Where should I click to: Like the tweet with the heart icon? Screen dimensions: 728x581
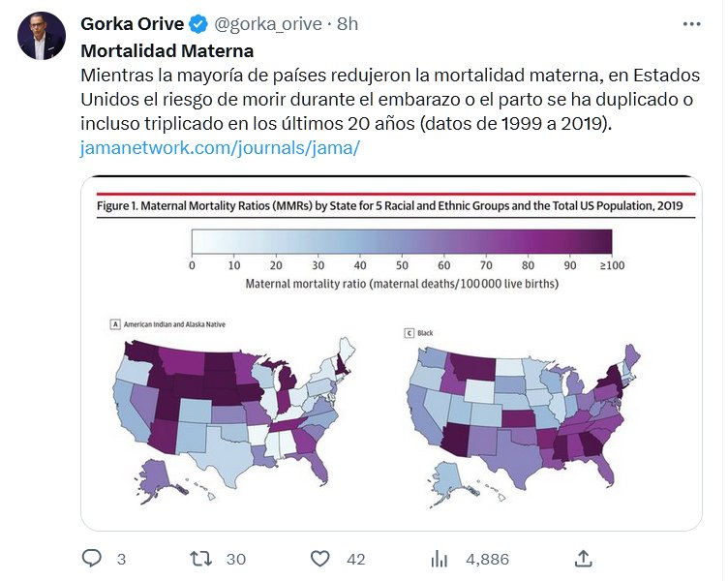[x=321, y=558]
